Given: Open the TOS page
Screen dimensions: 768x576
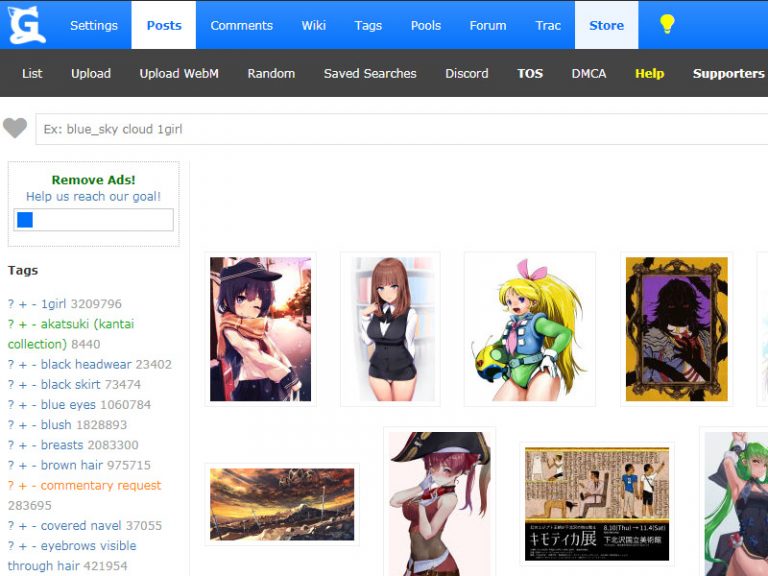Looking at the screenshot, I should (530, 73).
